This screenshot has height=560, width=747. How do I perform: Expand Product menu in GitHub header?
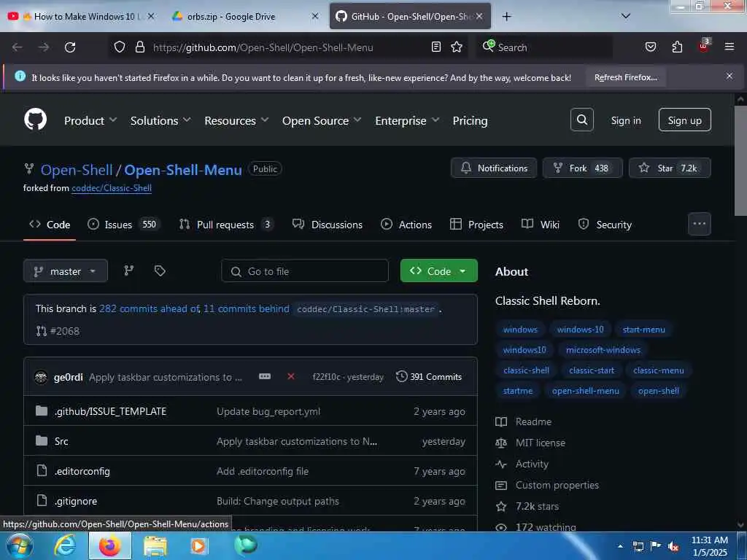tap(90, 120)
